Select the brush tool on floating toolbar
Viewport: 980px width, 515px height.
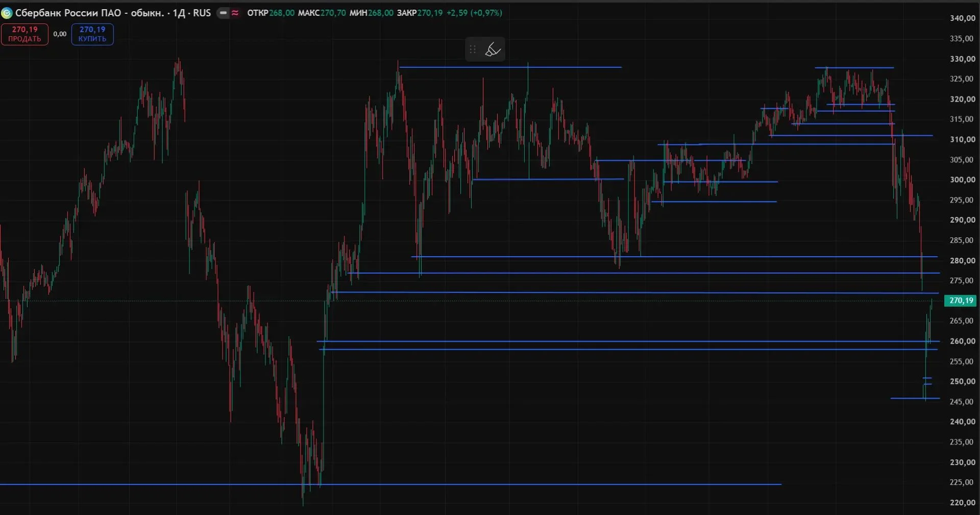[493, 50]
